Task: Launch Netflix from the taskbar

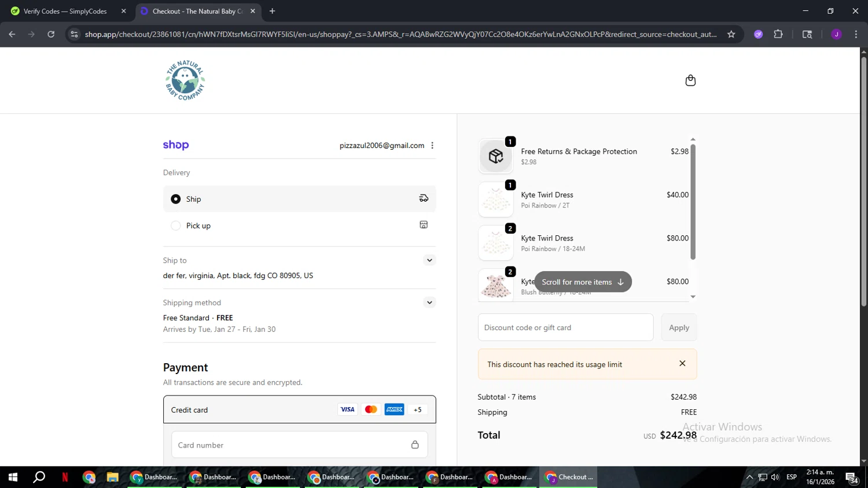Action: 65,477
